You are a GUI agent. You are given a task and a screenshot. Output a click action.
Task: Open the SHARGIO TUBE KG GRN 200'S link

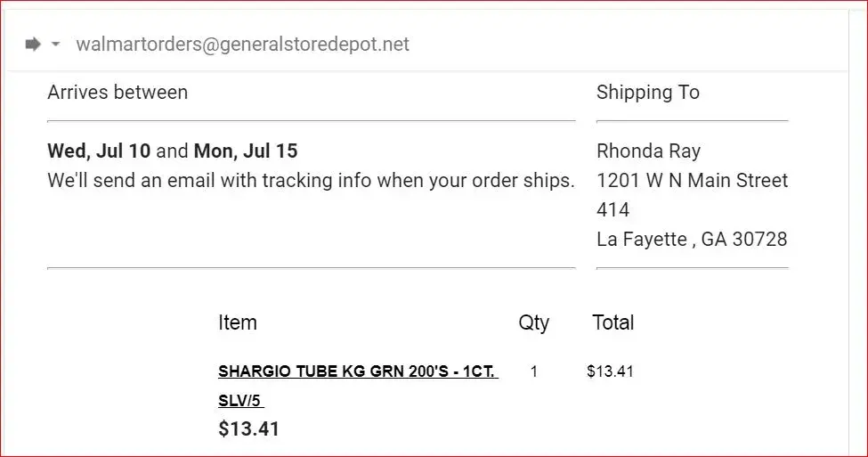[x=358, y=371]
